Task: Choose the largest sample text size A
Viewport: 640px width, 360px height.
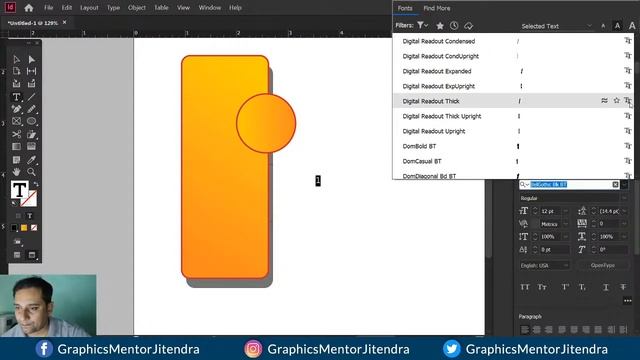Action: pyautogui.click(x=632, y=26)
